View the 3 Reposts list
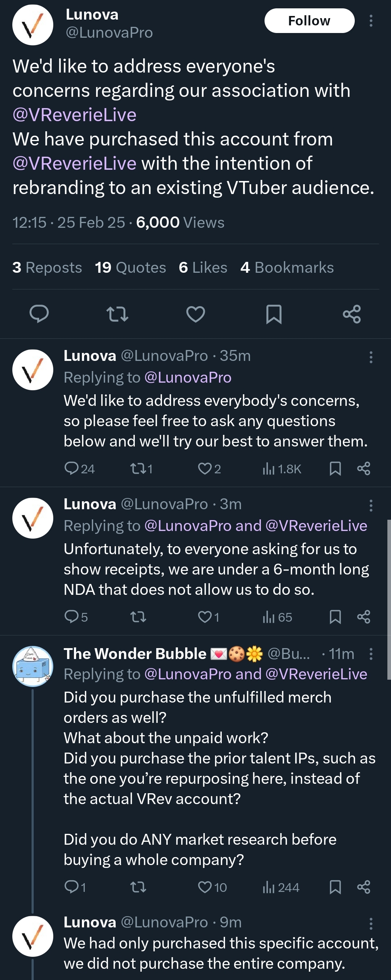Screen dimensions: 391x980 click(x=47, y=267)
